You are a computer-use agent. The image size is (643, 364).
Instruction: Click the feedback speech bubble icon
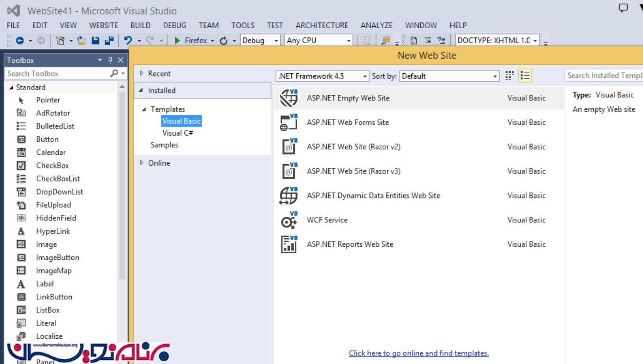624,8
